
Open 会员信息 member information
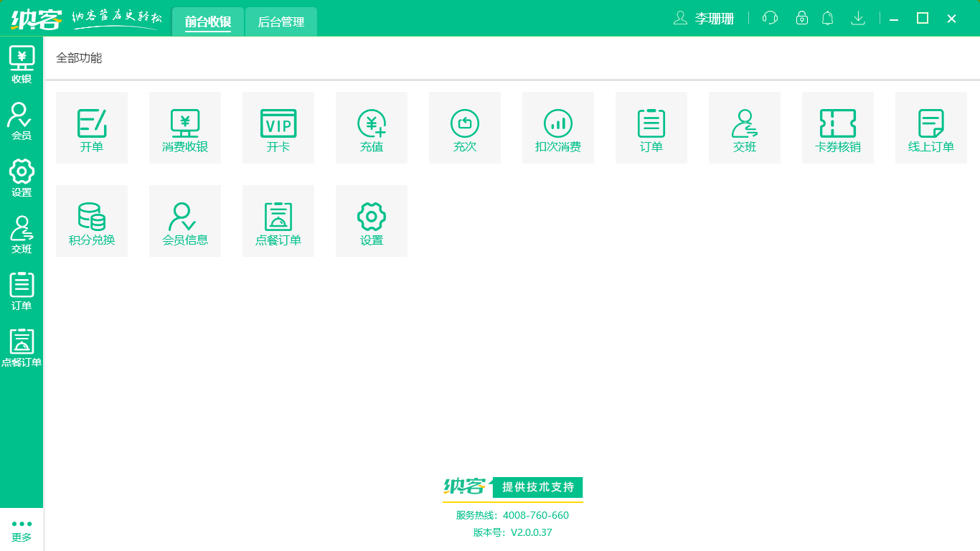tap(185, 220)
